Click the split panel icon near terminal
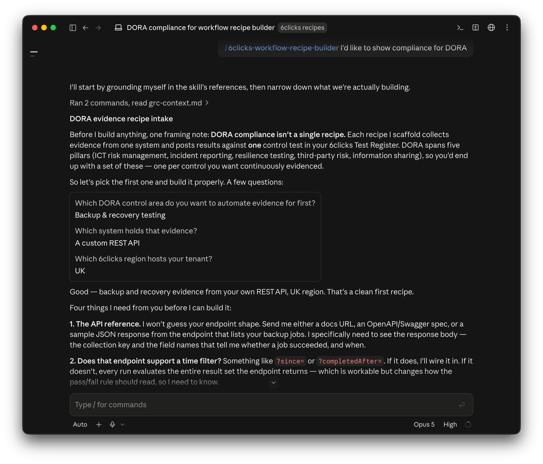This screenshot has height=464, width=543. [x=475, y=27]
